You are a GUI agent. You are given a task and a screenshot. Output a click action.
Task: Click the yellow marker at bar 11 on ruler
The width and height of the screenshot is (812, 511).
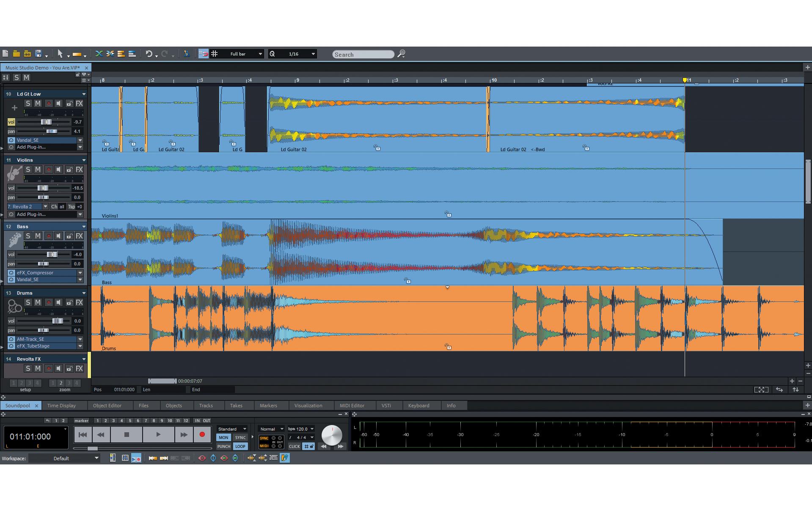click(x=685, y=80)
